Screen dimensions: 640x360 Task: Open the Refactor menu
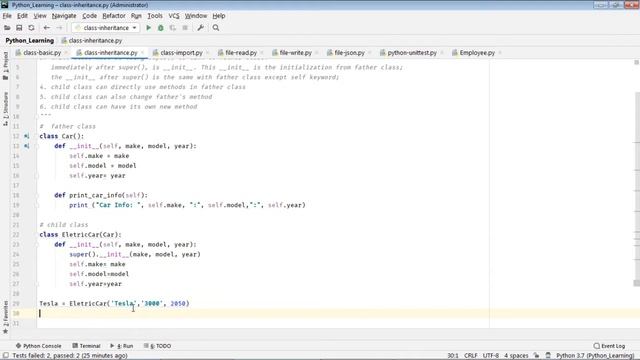(x=114, y=16)
